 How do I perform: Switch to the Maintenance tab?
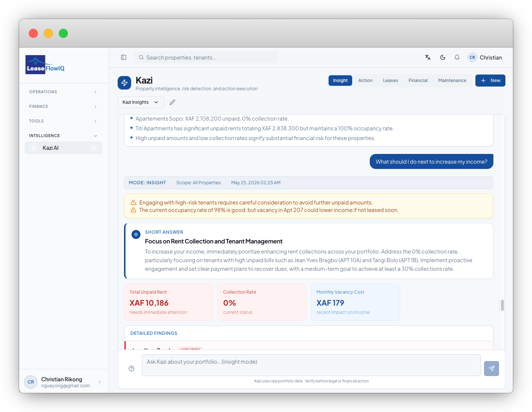click(452, 81)
